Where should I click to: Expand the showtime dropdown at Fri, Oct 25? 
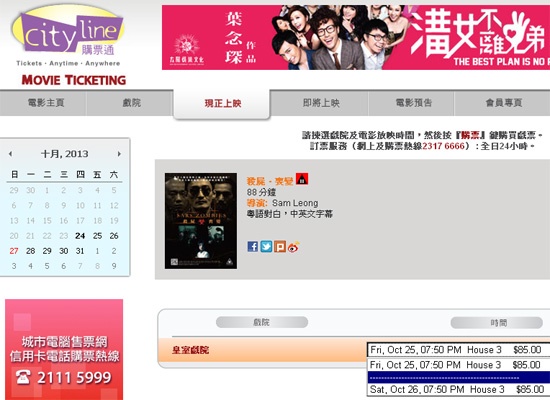458,350
